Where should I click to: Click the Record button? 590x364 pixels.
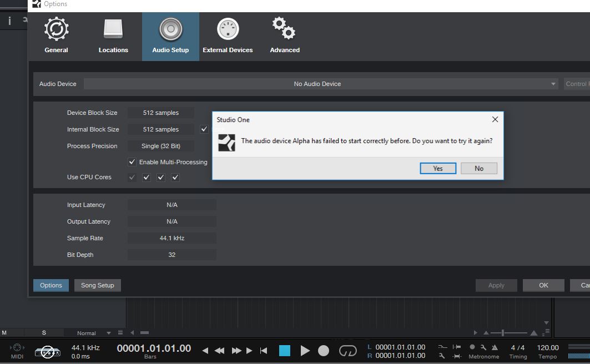(x=324, y=351)
